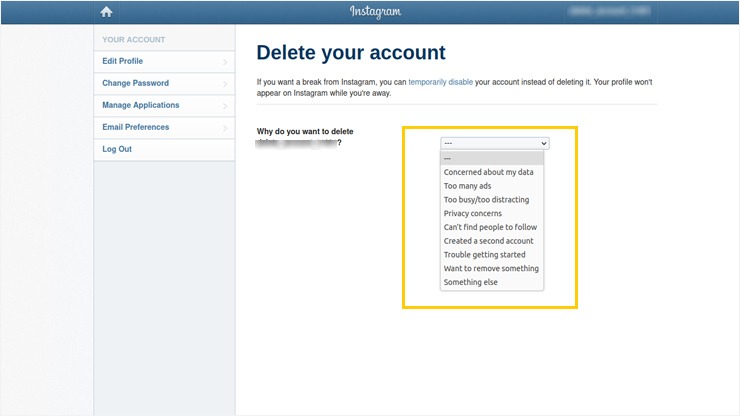This screenshot has height=416, width=740.
Task: Choose Trouble getting started option
Action: coord(492,255)
